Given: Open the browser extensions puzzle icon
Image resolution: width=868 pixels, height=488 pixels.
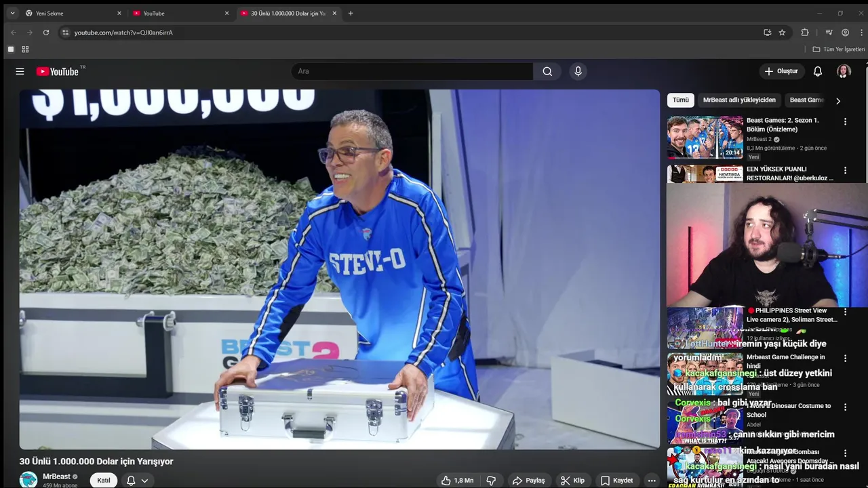Looking at the screenshot, I should (805, 32).
